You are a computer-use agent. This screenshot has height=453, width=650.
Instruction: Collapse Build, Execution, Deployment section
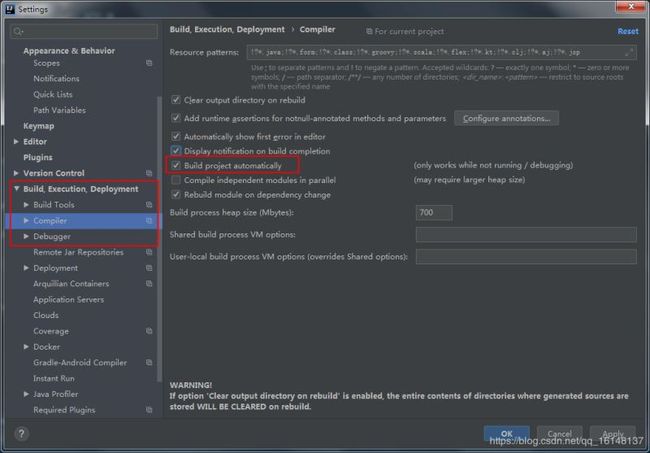17,189
